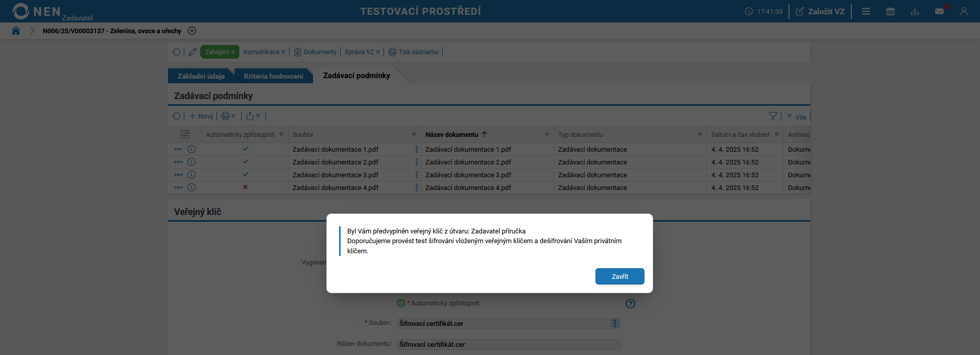Open the help question mark icon
Viewport: 980px width, 355px height.
pyautogui.click(x=631, y=303)
